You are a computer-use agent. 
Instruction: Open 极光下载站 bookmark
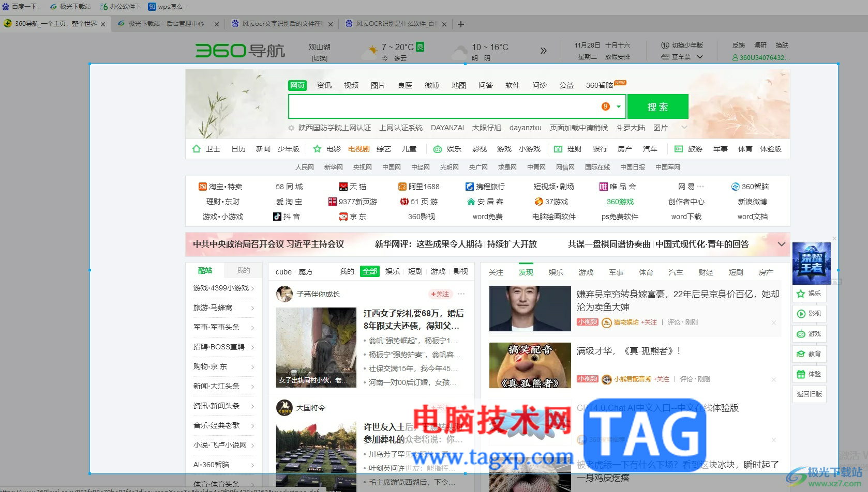click(x=70, y=6)
